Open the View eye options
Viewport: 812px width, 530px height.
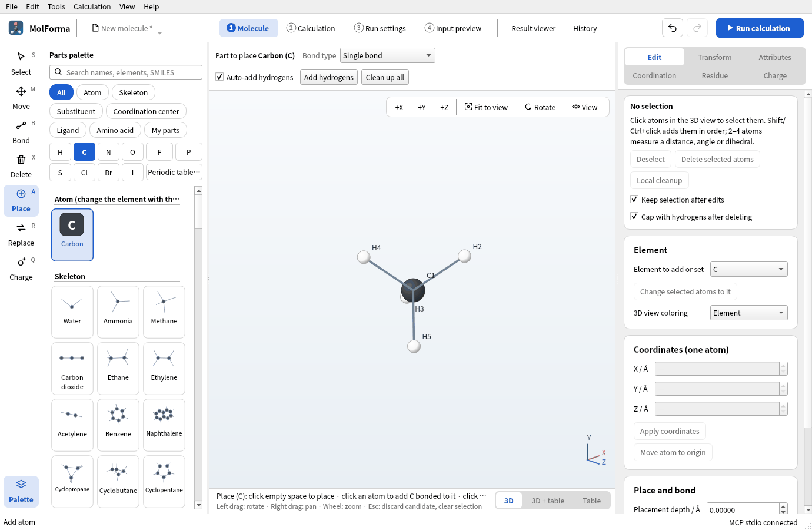[x=585, y=107]
